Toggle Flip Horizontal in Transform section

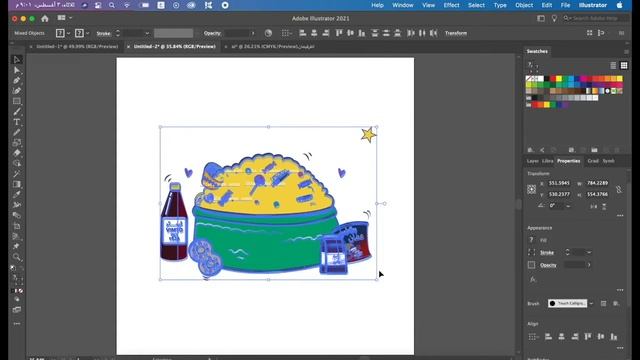coord(593,207)
